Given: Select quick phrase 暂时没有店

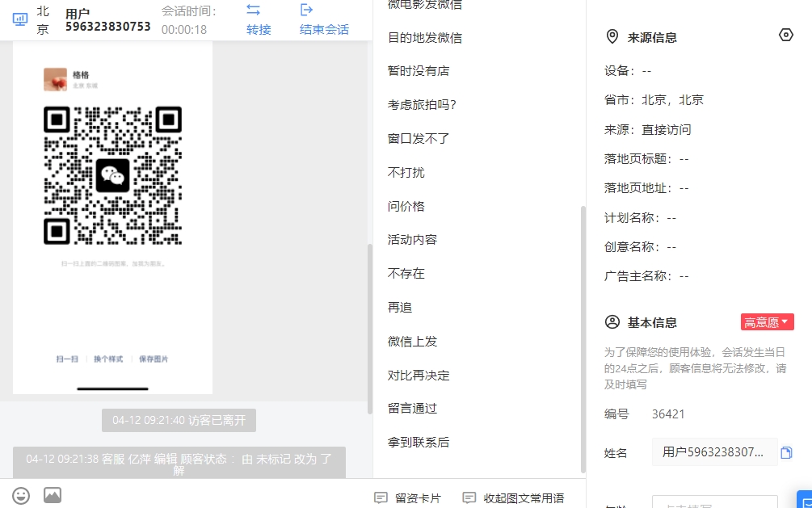Looking at the screenshot, I should (419, 71).
